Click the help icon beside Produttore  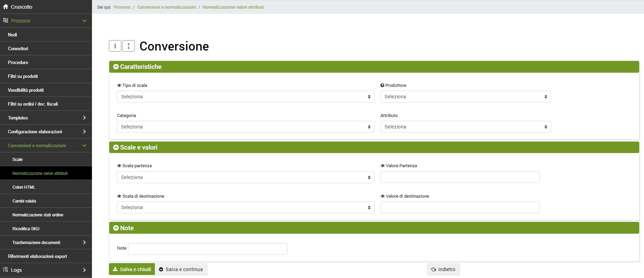[382, 86]
